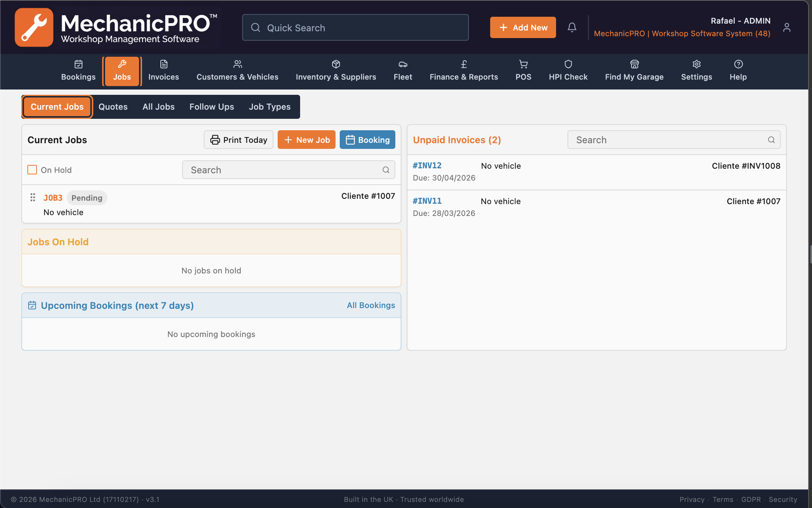Open the JOB3 job link
Image resolution: width=812 pixels, height=508 pixels.
pos(53,198)
